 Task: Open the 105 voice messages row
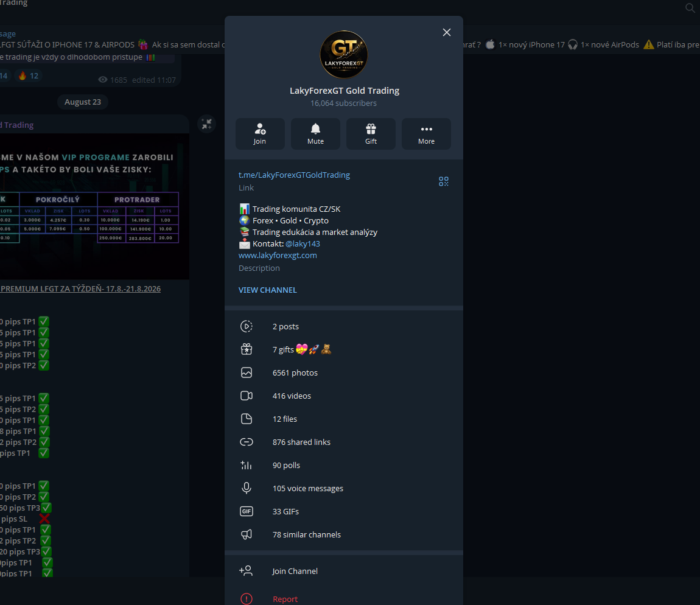(344, 489)
